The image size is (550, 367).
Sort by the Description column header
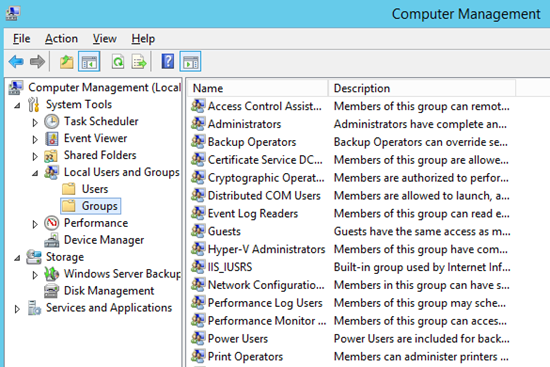pyautogui.click(x=422, y=88)
